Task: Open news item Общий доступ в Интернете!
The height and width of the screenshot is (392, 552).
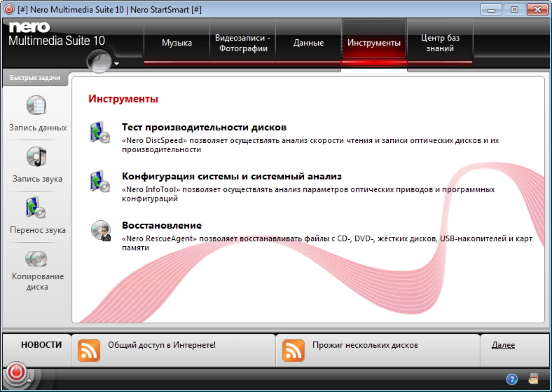Action: pyautogui.click(x=161, y=345)
